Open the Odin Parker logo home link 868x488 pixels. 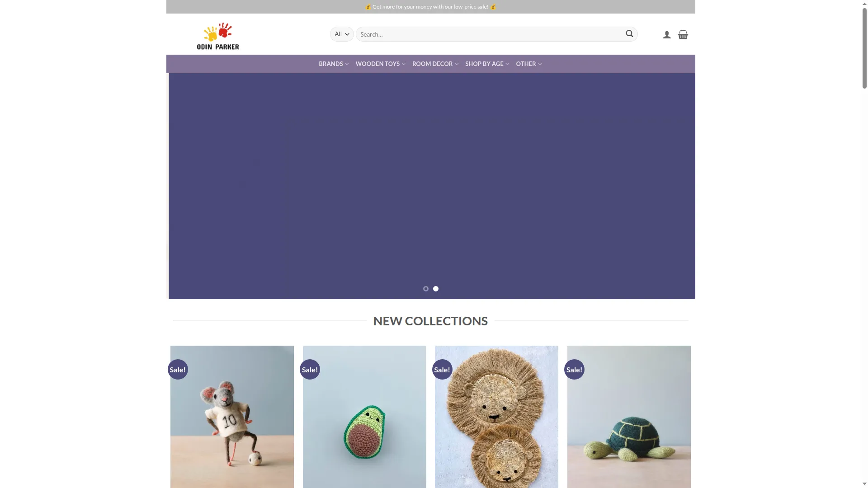pos(218,36)
